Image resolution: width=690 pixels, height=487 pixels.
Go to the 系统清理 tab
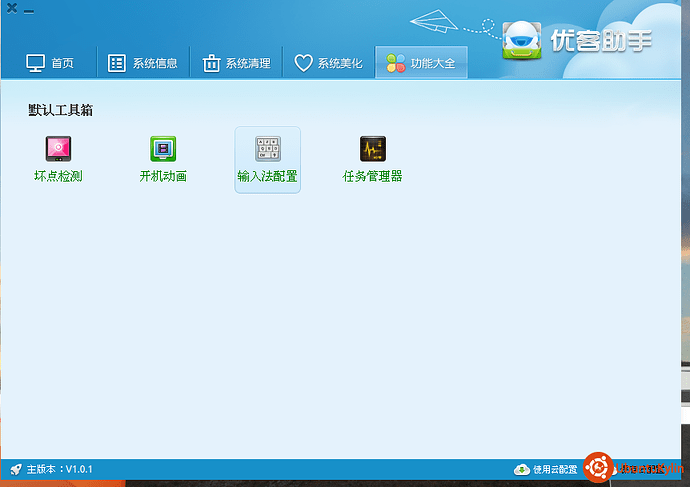point(236,63)
